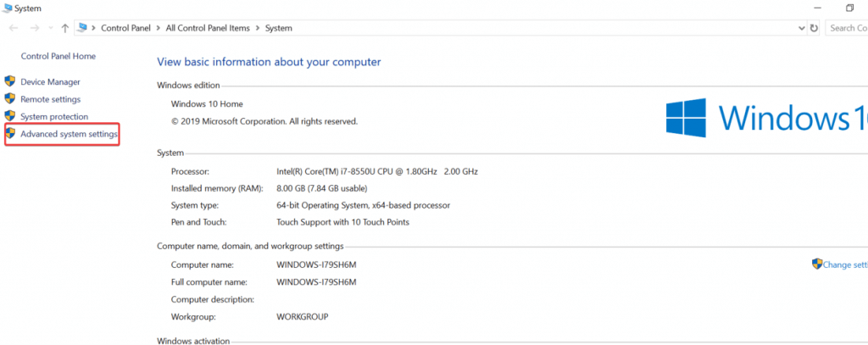Go up one level with Up arrow

pyautogui.click(x=64, y=28)
